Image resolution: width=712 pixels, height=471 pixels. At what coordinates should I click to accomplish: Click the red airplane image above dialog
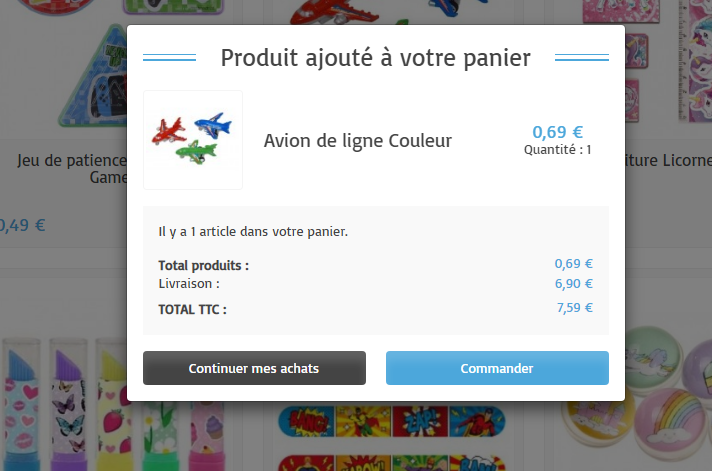coord(335,12)
